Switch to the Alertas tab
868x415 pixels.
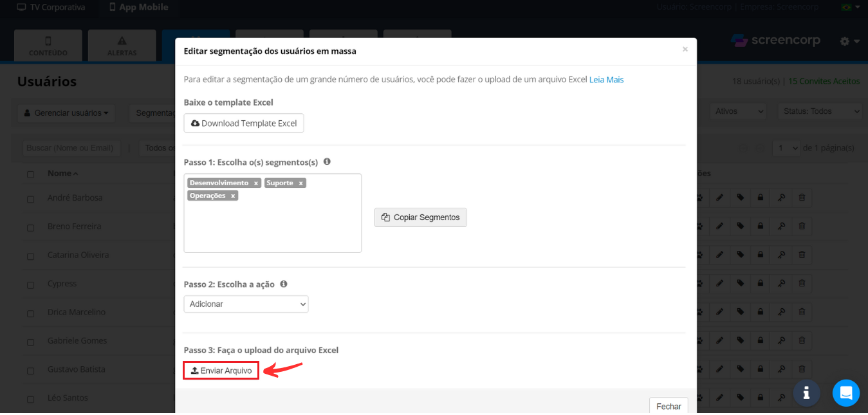(122, 45)
